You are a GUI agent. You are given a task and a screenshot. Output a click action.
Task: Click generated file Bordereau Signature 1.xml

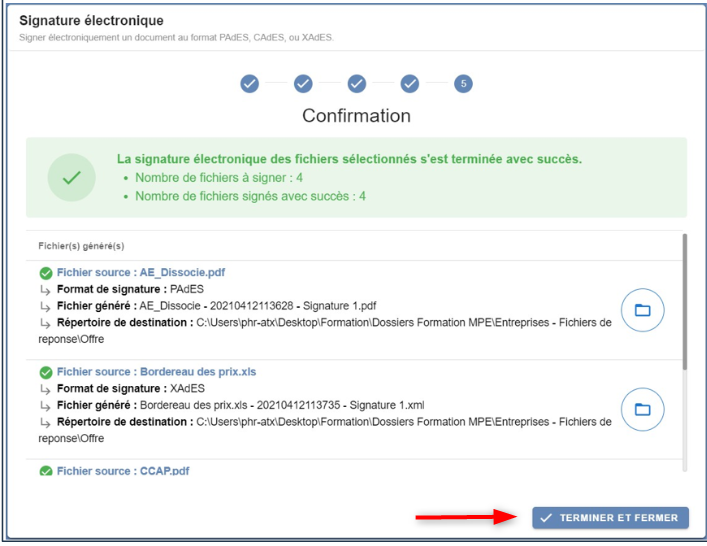[x=284, y=405]
